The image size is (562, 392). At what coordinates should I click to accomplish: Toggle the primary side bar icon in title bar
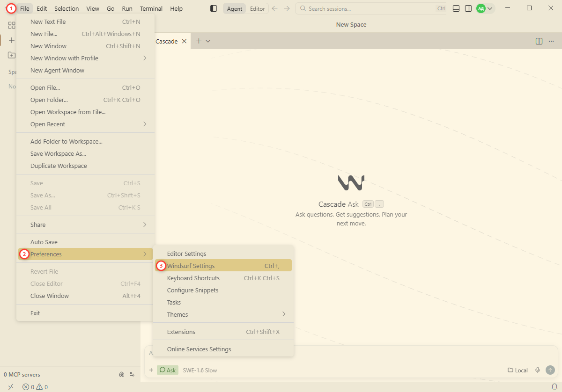click(214, 8)
